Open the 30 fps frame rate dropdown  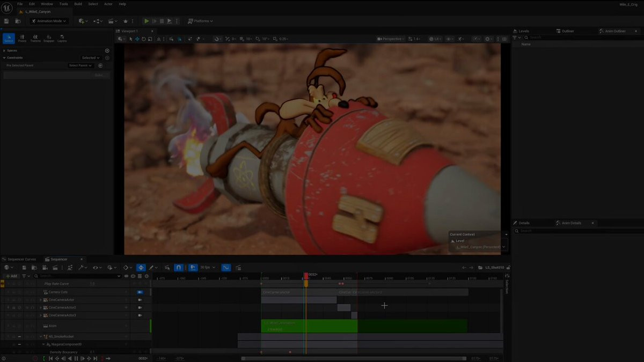[207, 267]
